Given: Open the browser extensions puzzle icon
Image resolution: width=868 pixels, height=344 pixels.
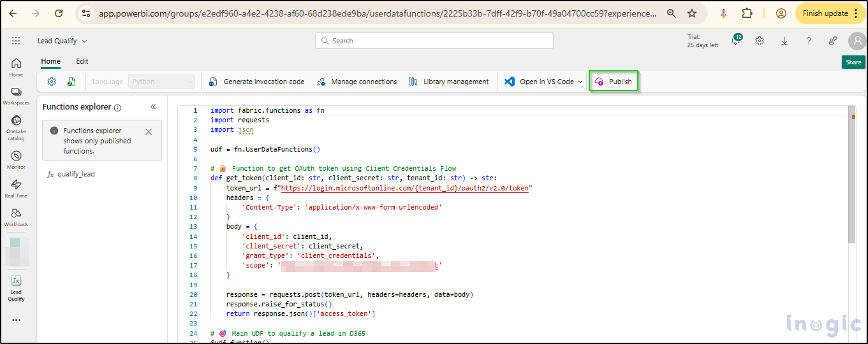Looking at the screenshot, I should (747, 13).
